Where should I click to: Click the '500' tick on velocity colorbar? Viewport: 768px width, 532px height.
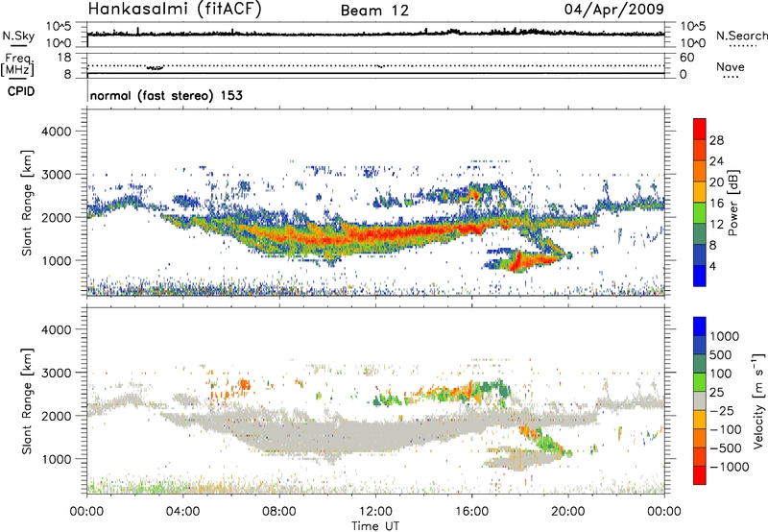(721, 354)
